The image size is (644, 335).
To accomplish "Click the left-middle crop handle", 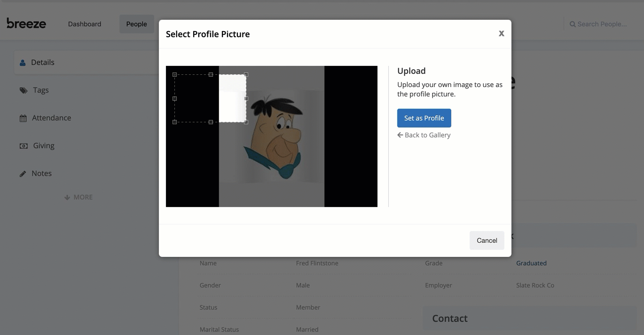I will coord(175,98).
